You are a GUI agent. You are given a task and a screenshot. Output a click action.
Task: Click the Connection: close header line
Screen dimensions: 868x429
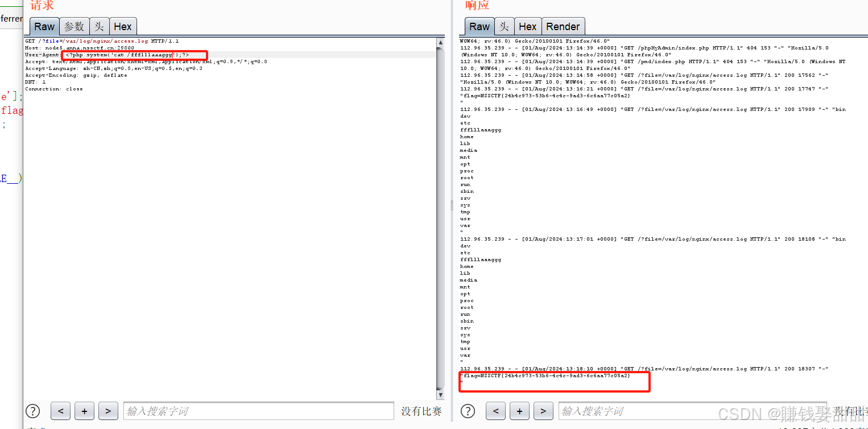click(x=54, y=89)
